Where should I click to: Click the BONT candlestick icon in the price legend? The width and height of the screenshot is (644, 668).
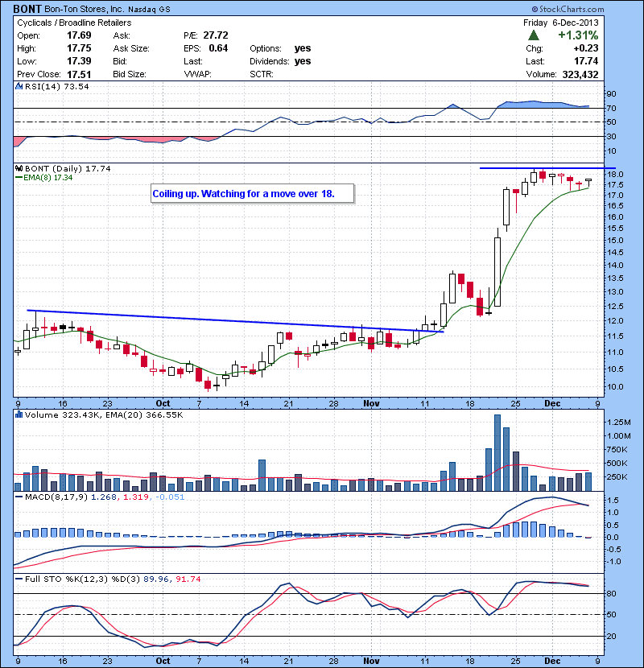pyautogui.click(x=19, y=169)
